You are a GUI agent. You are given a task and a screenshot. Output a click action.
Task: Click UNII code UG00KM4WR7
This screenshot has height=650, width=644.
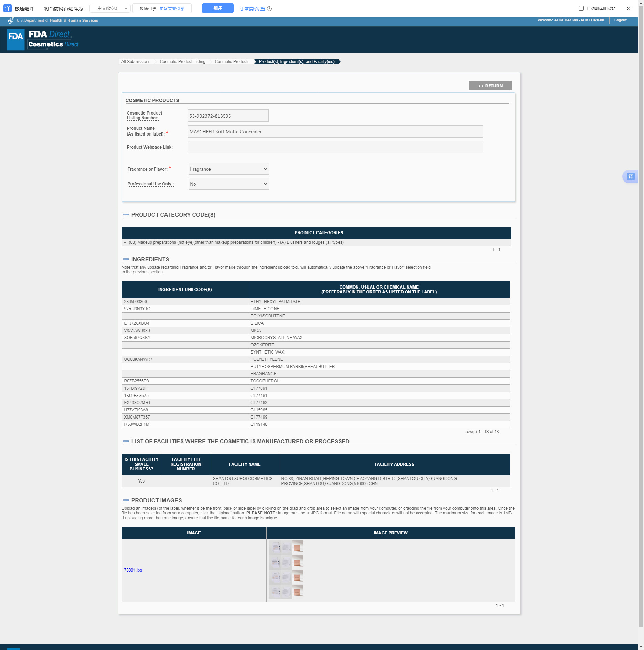point(138,359)
